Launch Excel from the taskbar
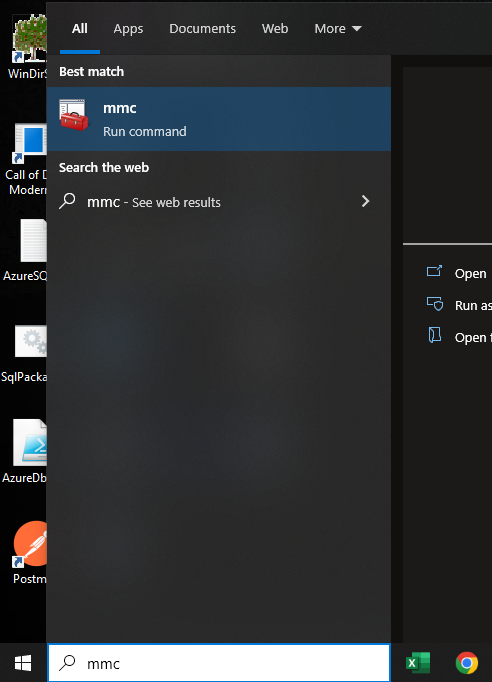Screen dimensions: 492x682 click(418, 663)
